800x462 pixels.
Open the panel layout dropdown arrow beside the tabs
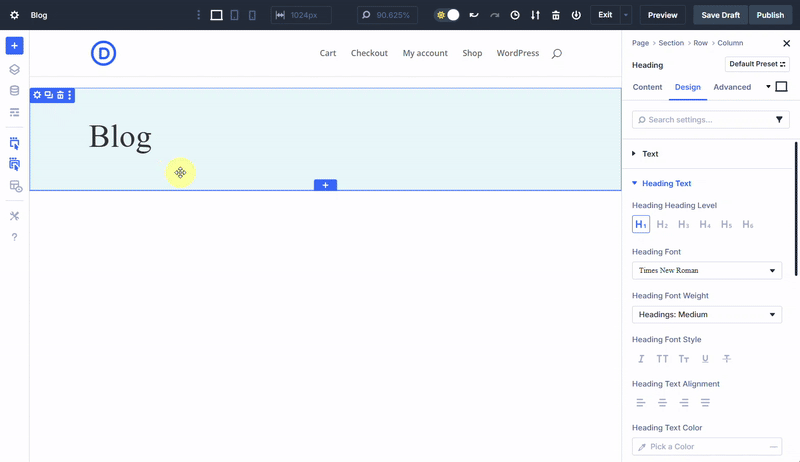click(x=768, y=87)
